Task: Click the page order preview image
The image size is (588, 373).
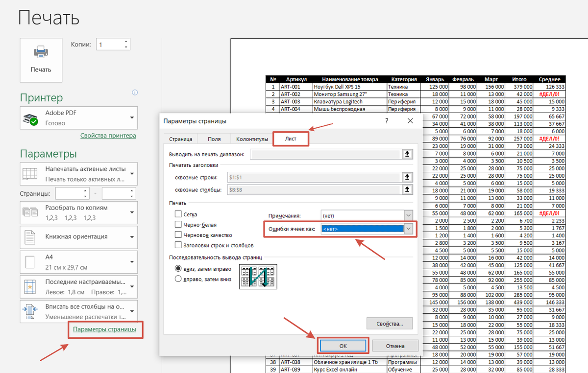Action: tap(258, 277)
